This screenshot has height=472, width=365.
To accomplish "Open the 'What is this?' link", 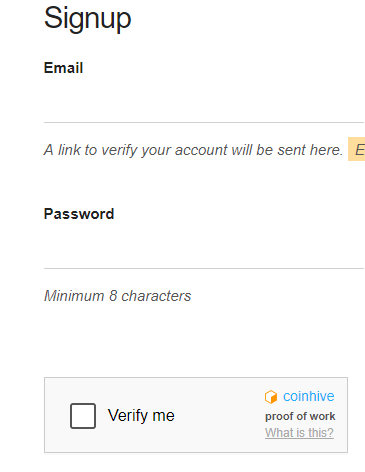I will point(299,433).
